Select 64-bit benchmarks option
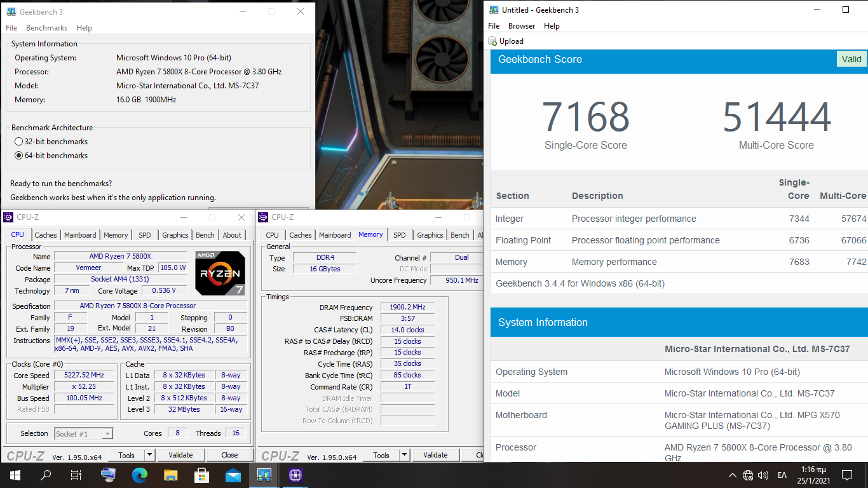The image size is (868, 488). coord(51,156)
